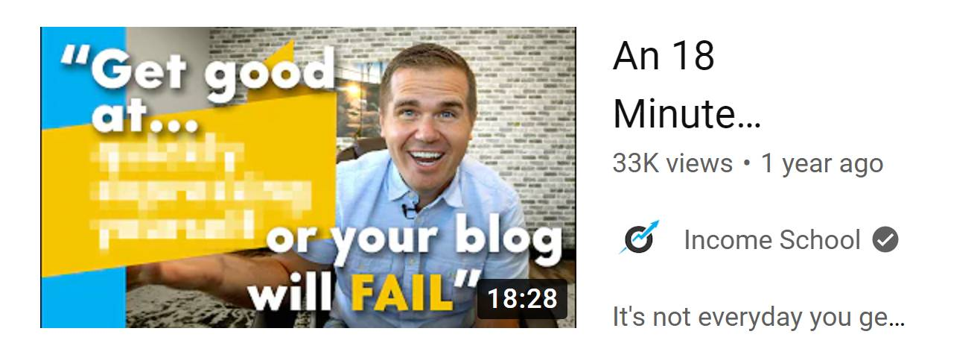Click the "Minute…" second title line

[x=687, y=115]
